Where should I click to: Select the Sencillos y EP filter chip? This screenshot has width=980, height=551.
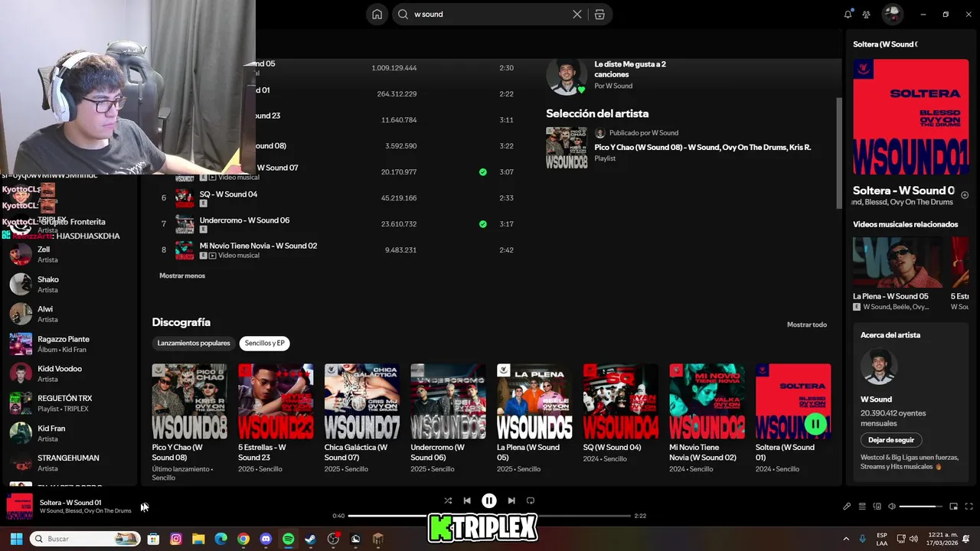tap(264, 344)
